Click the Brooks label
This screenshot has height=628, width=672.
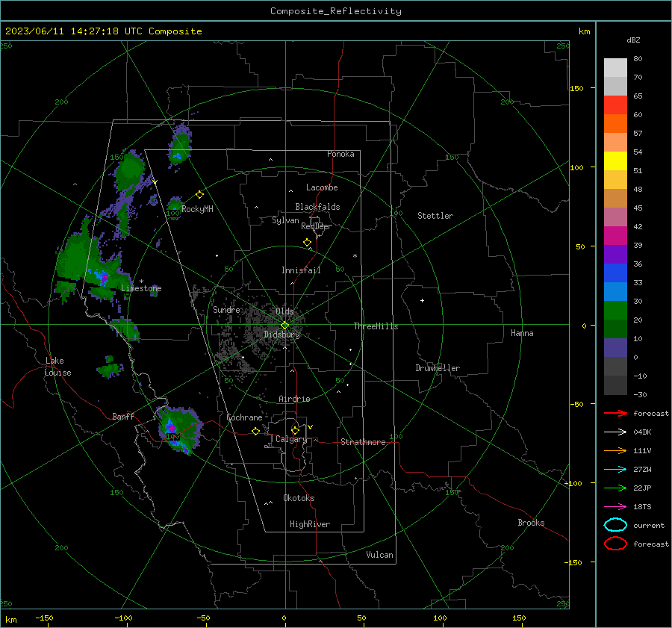click(531, 523)
